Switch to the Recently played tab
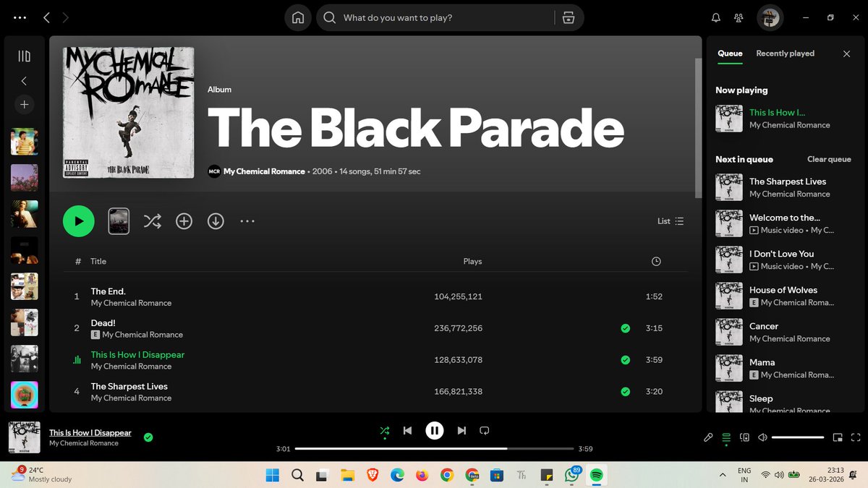Viewport: 868px width, 488px height. point(785,53)
